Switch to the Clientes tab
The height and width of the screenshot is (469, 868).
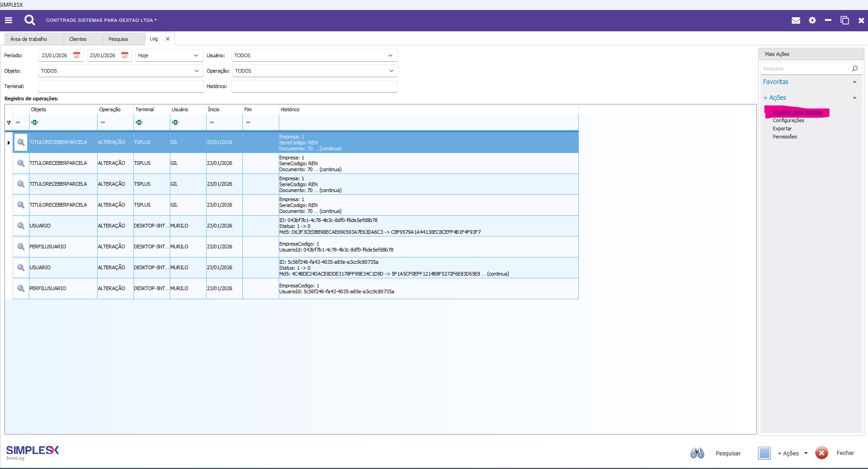coord(78,39)
